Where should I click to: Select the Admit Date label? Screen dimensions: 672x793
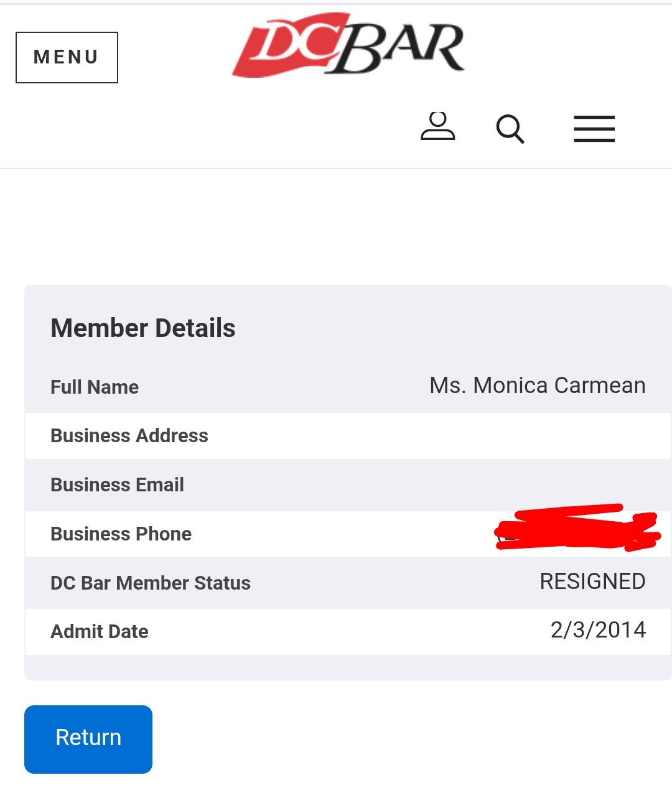click(x=100, y=631)
